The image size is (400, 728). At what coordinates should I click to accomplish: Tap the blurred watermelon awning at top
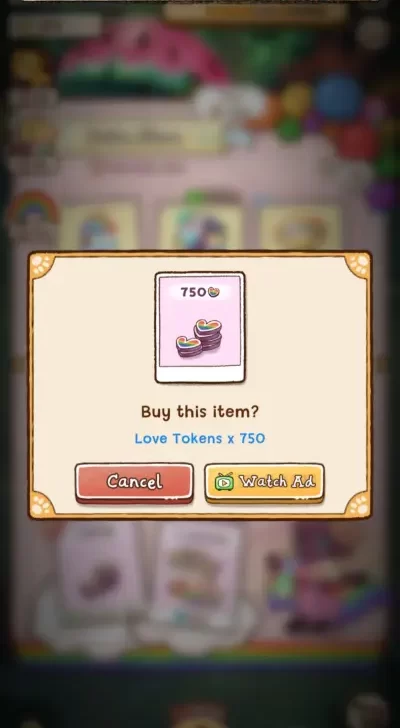click(x=144, y=56)
